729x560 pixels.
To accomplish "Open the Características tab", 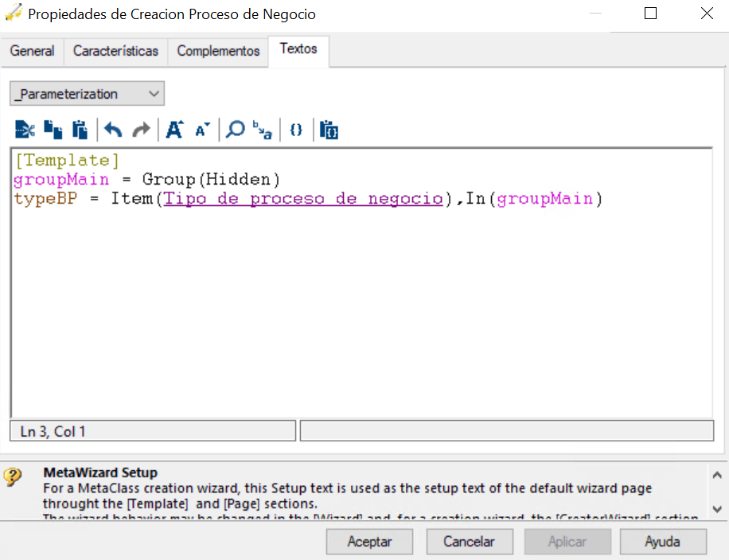I will (115, 51).
